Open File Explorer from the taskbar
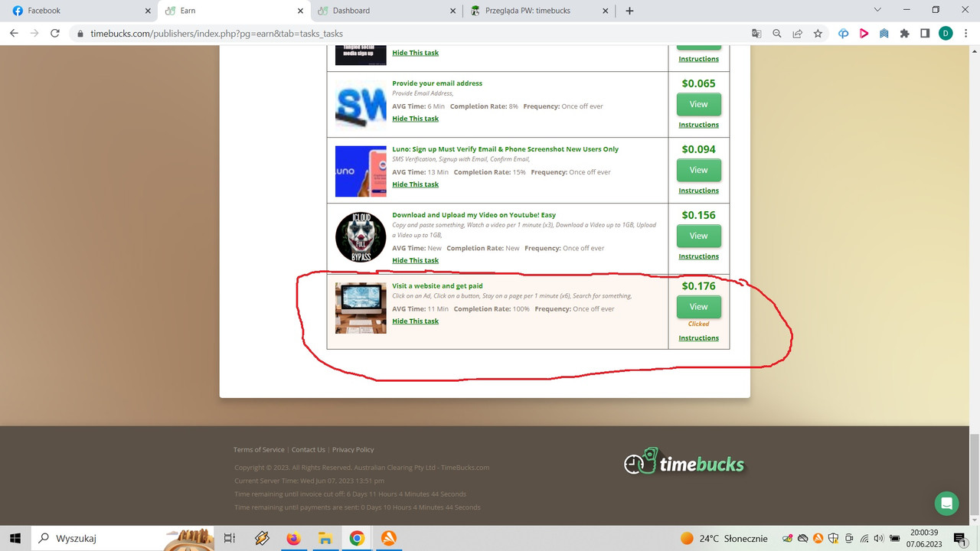Screen dimensions: 980x551 click(x=325, y=538)
